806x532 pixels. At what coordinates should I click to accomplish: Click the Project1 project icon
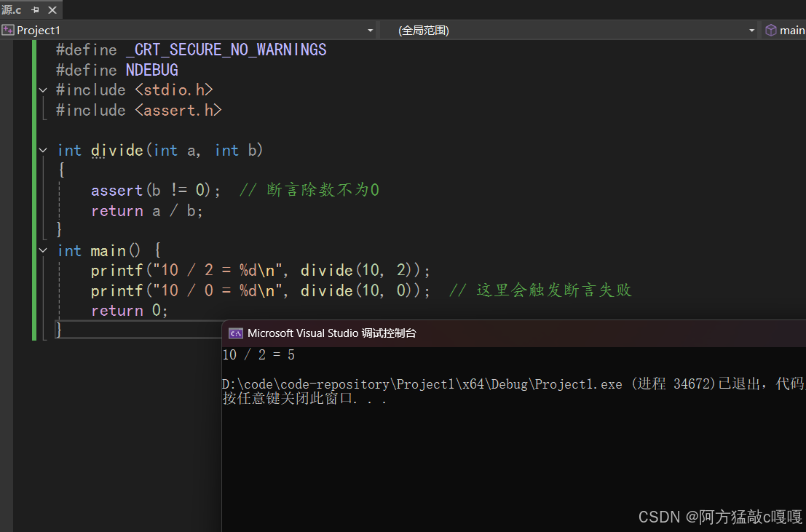pos(8,31)
